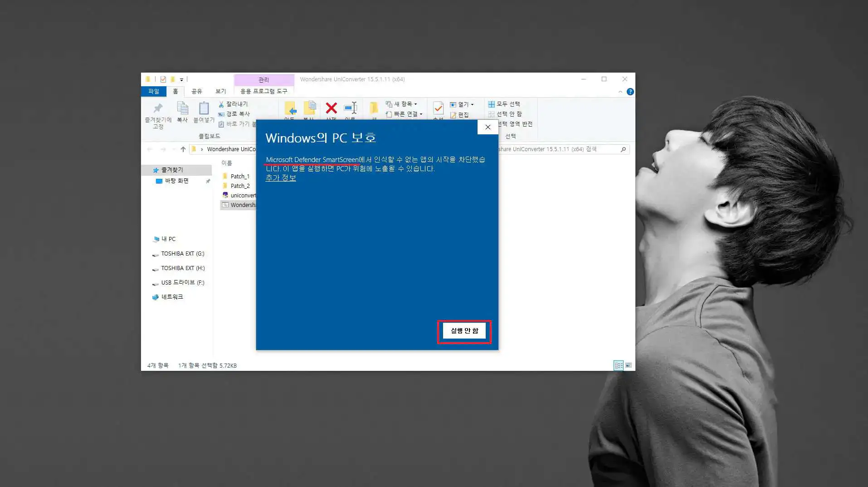Switch to the 공유 (Share) ribbon tab
Screen dimensions: 868x487
tap(197, 91)
